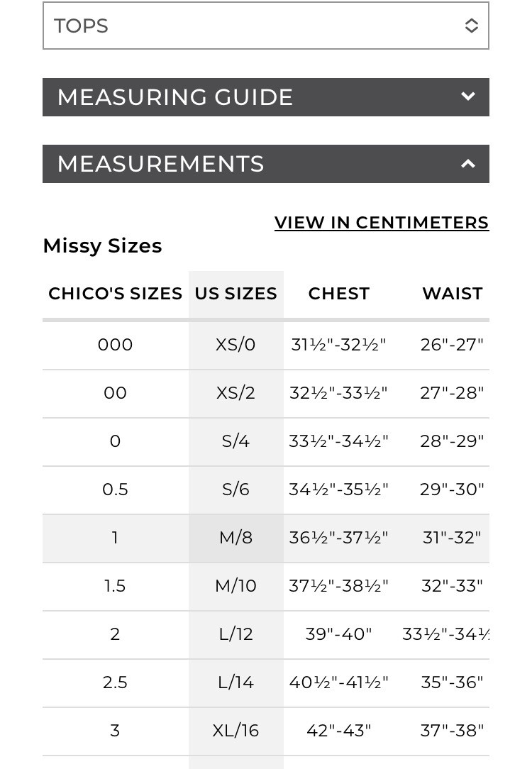Image resolution: width=532 pixels, height=769 pixels.
Task: Select Chico's size 2.5 row
Action: tap(266, 682)
